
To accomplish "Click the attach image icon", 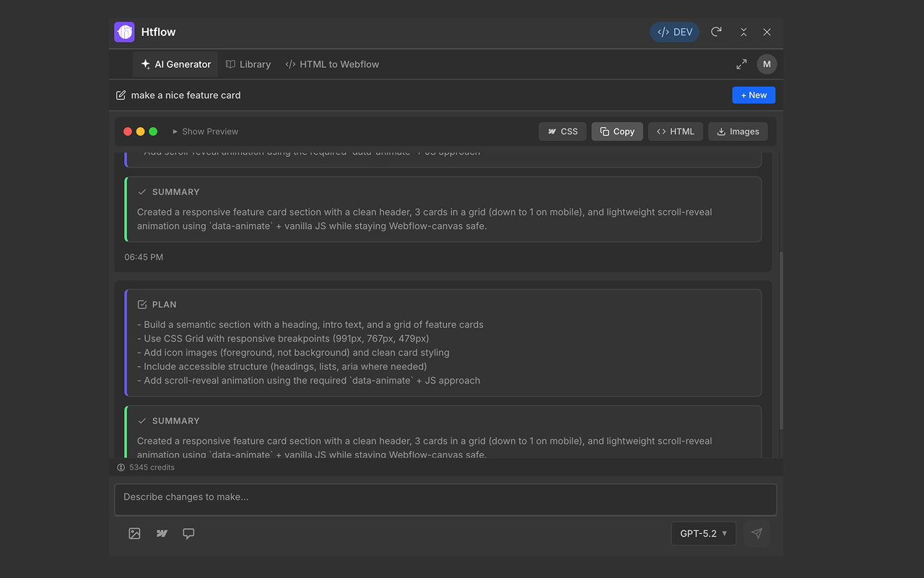I will coord(134,533).
